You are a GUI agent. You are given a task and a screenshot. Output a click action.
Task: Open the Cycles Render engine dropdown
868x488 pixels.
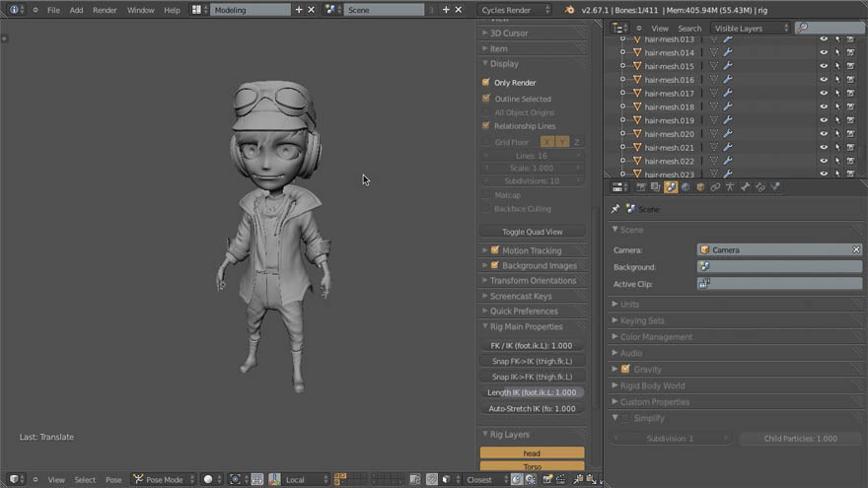(515, 10)
